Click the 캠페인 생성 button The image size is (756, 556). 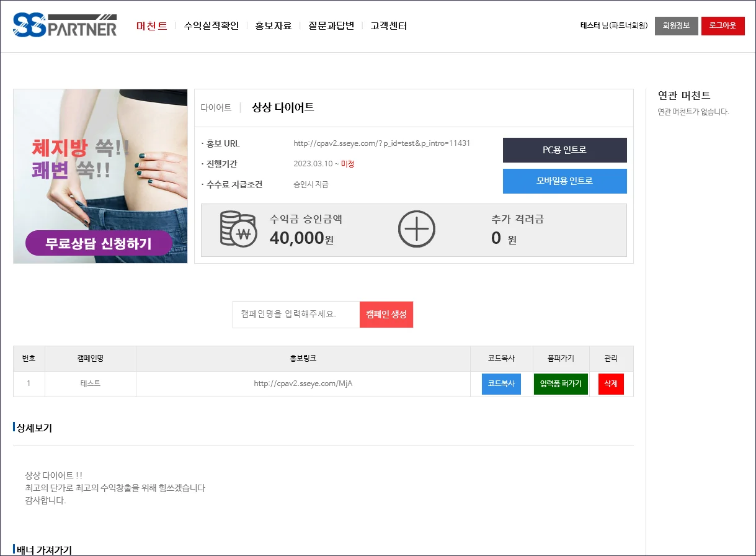click(386, 315)
